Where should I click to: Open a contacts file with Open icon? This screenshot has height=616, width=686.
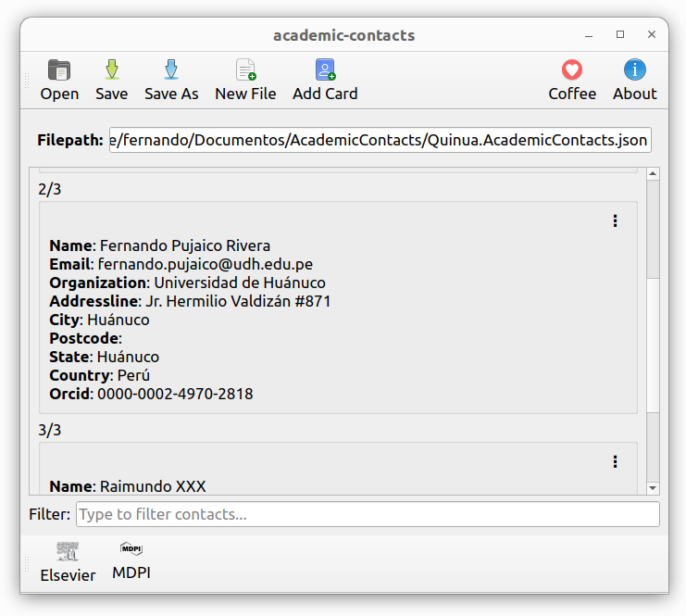59,80
